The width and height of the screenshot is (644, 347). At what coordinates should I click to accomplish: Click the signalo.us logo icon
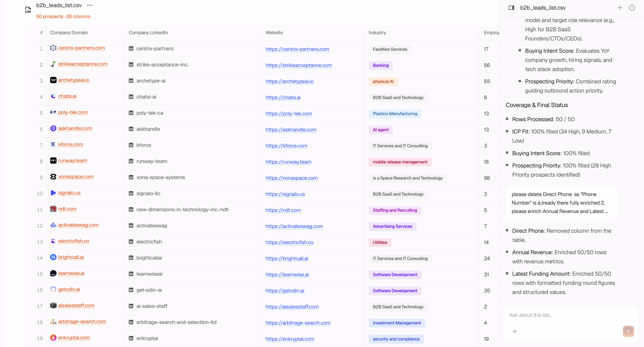(x=53, y=193)
